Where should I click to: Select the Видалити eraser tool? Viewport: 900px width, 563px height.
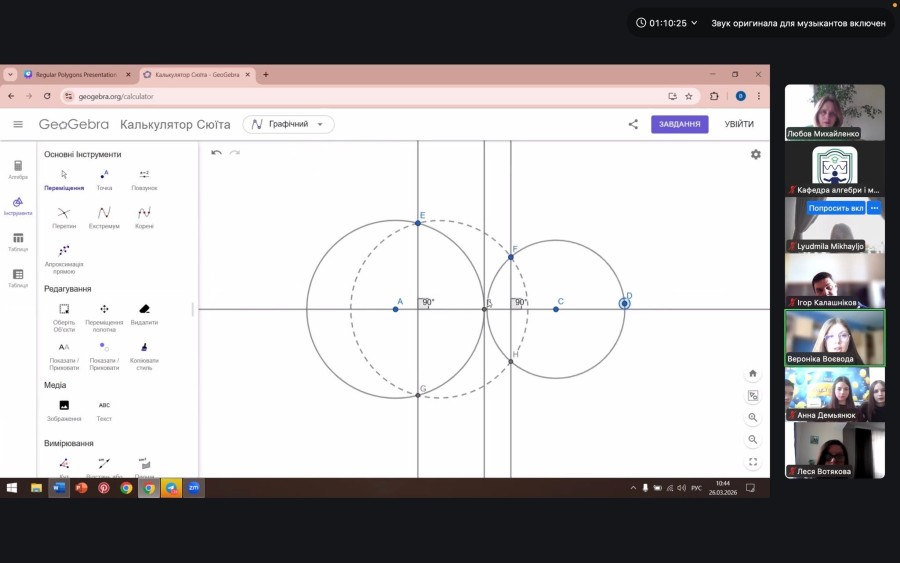pos(144,314)
